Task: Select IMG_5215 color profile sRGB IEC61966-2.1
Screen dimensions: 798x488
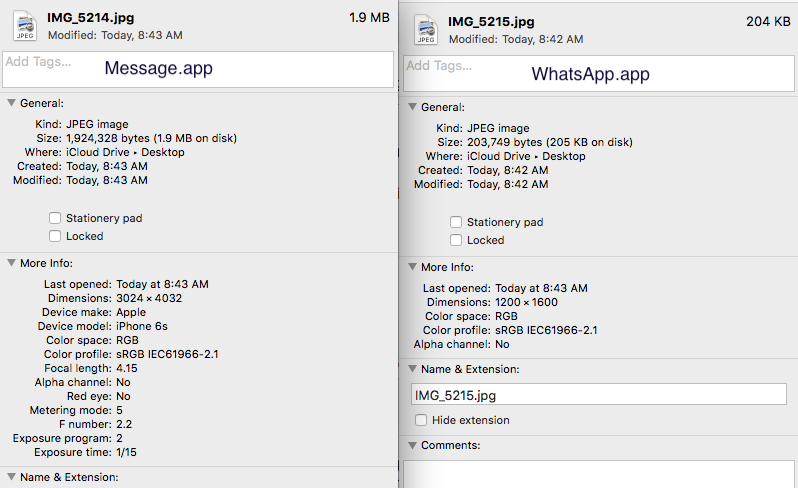Action: click(x=546, y=330)
